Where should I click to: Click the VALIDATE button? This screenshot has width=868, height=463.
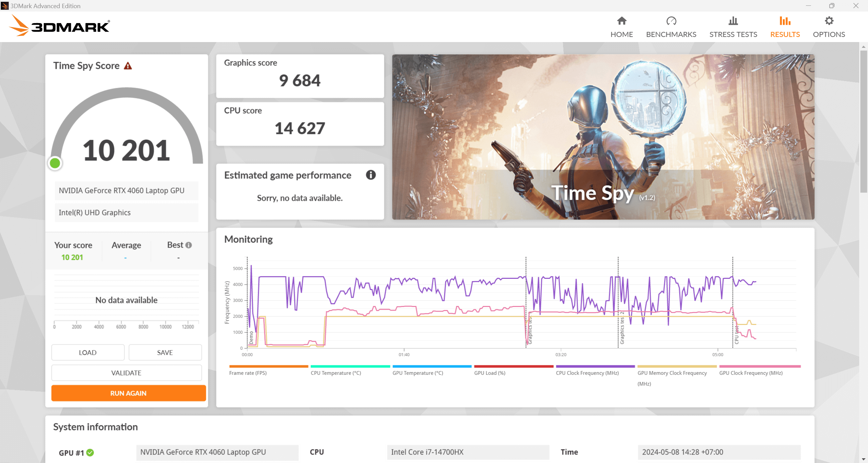coord(127,373)
